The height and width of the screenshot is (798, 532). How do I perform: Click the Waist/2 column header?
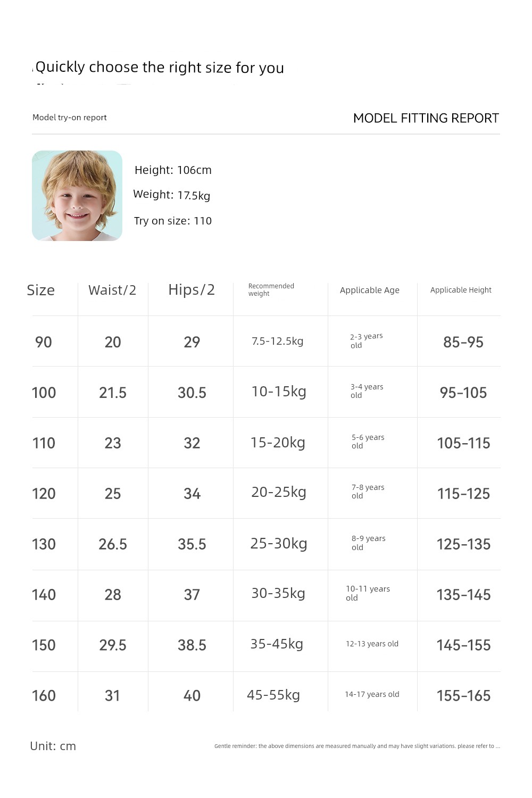tap(112, 290)
